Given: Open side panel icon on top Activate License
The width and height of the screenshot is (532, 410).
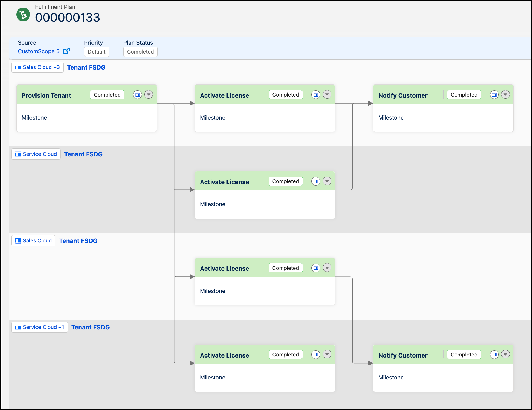Looking at the screenshot, I should coord(316,95).
